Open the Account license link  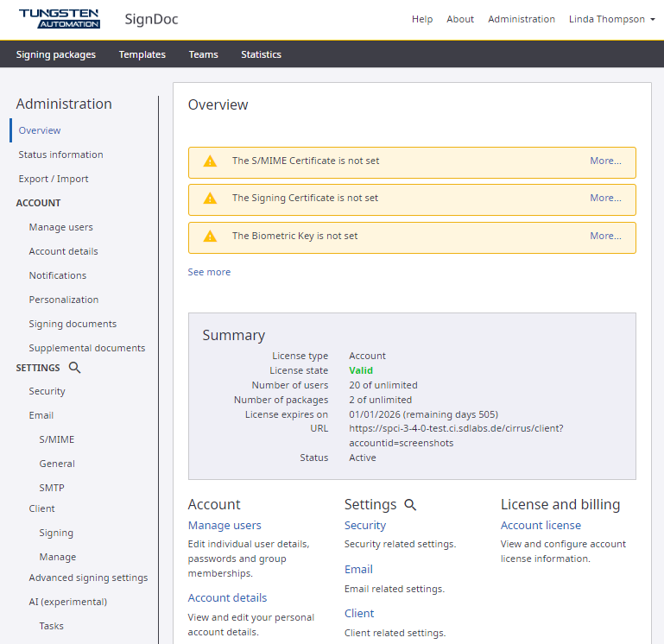click(541, 525)
